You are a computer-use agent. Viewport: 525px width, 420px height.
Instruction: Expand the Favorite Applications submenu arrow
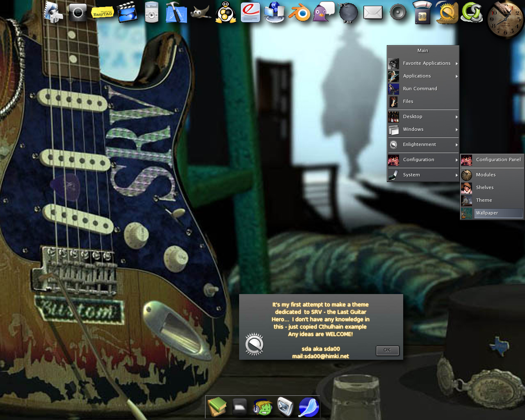pos(457,64)
